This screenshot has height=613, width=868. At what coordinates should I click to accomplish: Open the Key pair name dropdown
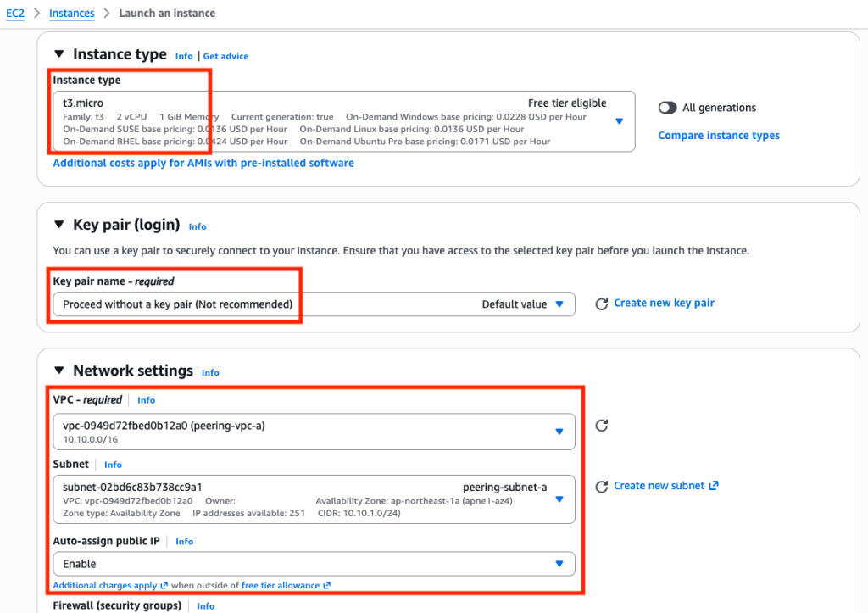(314, 304)
